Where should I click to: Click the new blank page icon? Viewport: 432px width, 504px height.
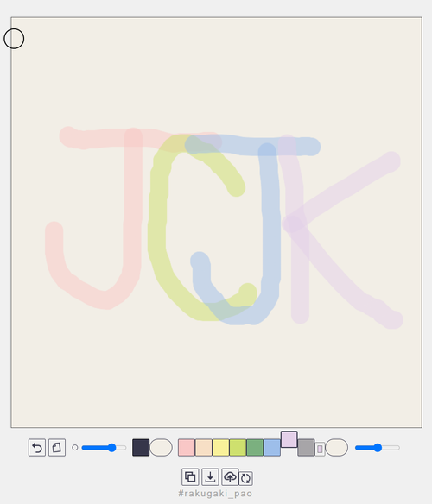[57, 447]
